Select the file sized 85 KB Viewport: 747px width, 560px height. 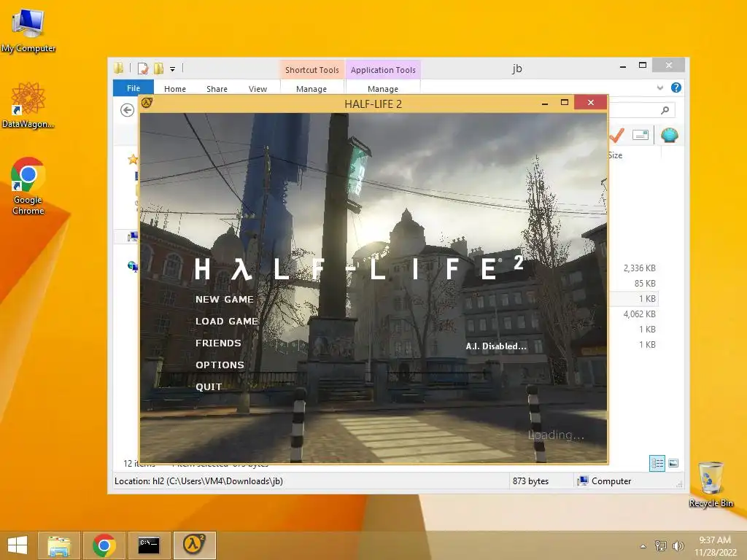click(645, 284)
